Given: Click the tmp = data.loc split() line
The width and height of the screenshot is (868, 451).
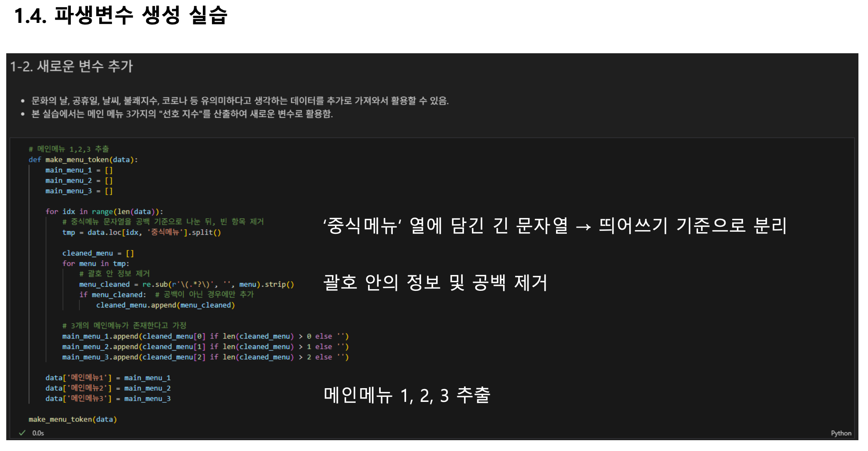Looking at the screenshot, I should pos(141,232).
